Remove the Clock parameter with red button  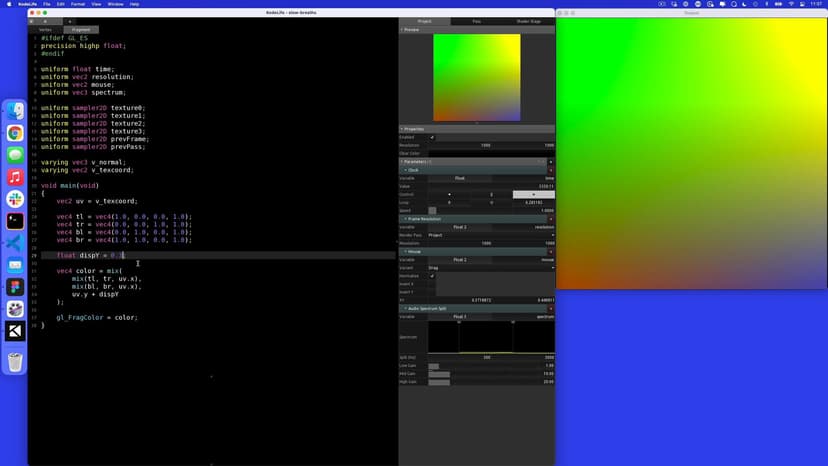[x=550, y=170]
